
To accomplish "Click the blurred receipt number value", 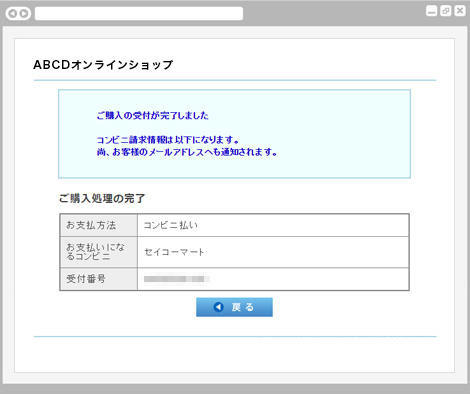I will tap(176, 279).
